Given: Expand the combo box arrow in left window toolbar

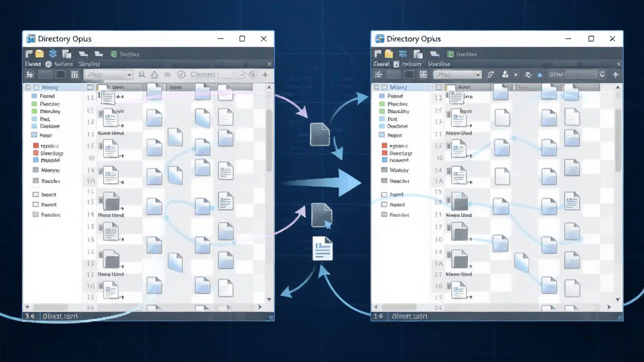Looking at the screenshot, I should 129,75.
